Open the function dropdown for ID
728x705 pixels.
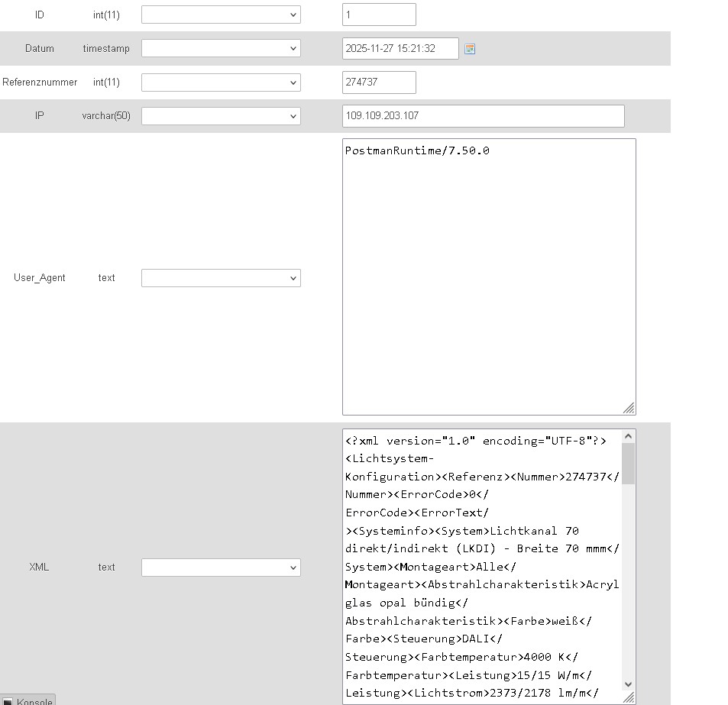[221, 15]
